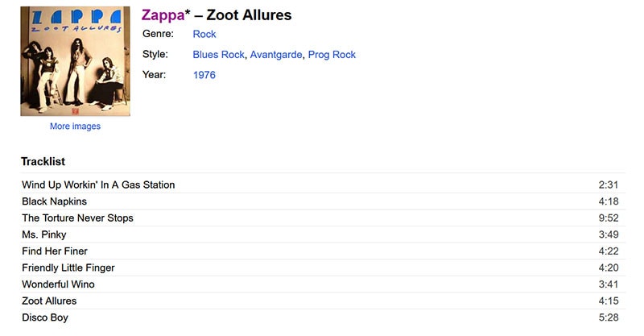Open the More images link

75,127
